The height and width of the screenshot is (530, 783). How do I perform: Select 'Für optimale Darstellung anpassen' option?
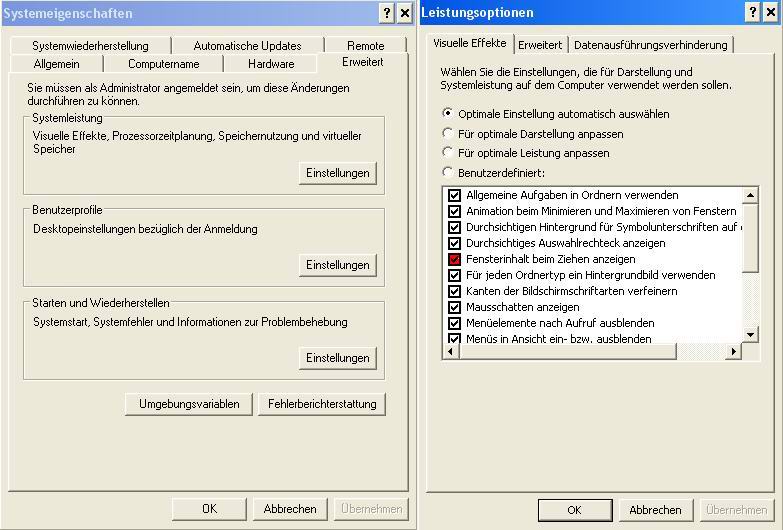[448, 133]
